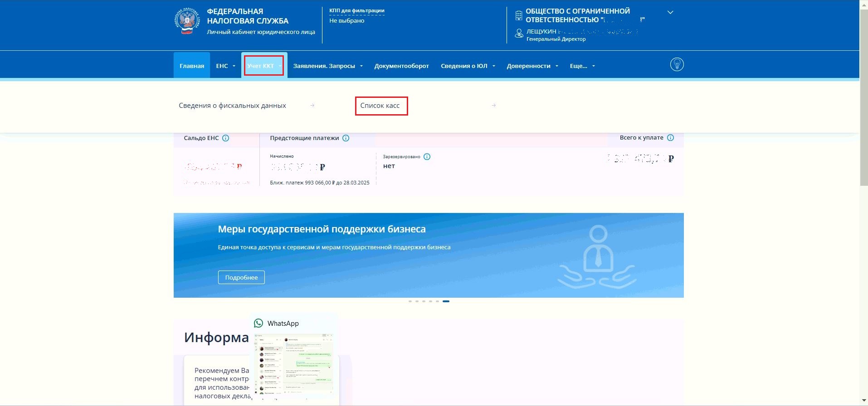Click info icon next to Зарезервировано

coord(427,157)
